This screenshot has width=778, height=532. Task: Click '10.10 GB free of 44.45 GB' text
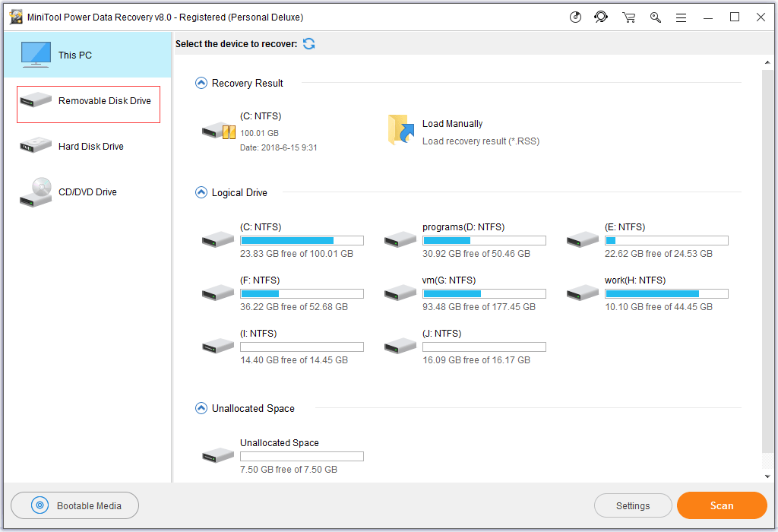click(659, 307)
